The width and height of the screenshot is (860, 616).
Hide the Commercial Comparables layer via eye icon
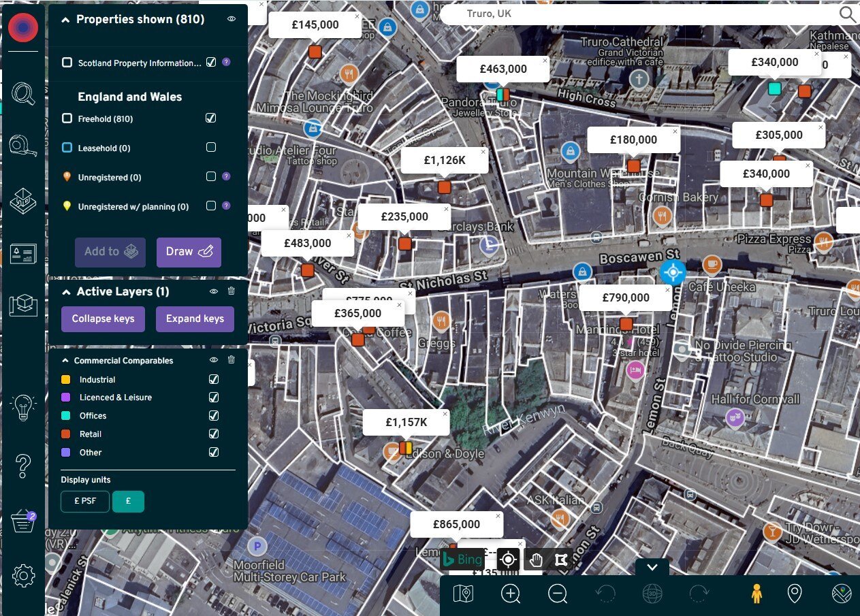click(x=213, y=360)
